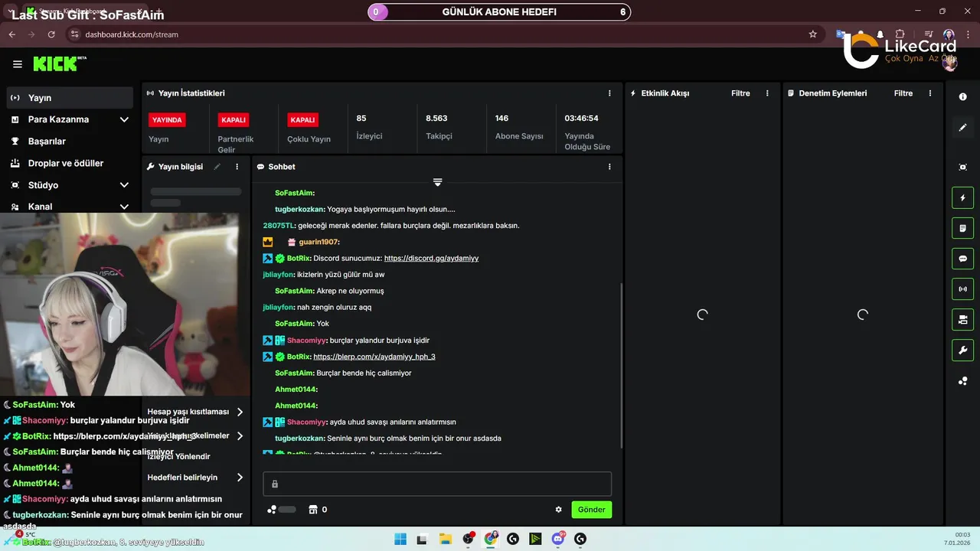The image size is (980, 551).
Task: Toggle the chat bubble panel icon
Action: [x=962, y=259]
